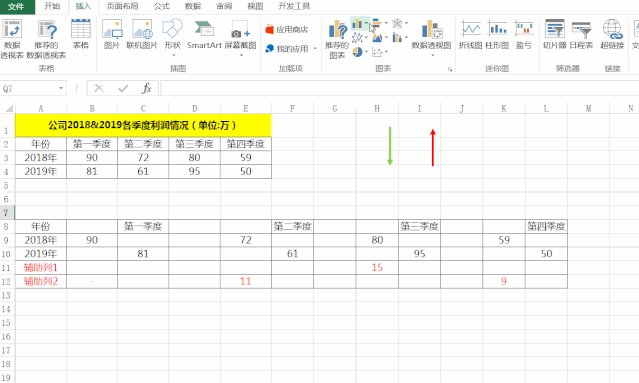The height and width of the screenshot is (383, 639).
Task: Switch to Formulas (公式) tab
Action: (x=161, y=6)
